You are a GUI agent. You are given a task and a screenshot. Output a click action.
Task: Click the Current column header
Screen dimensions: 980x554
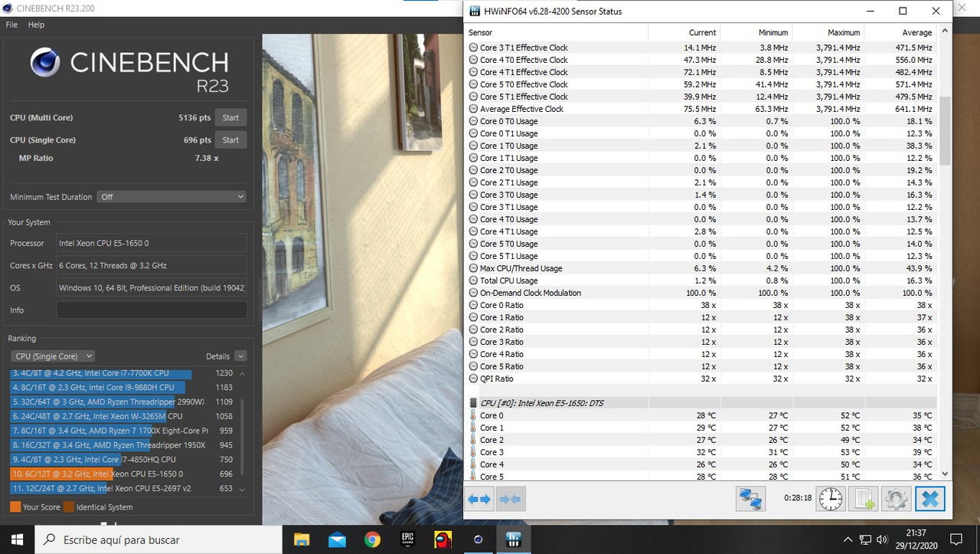[x=684, y=33]
